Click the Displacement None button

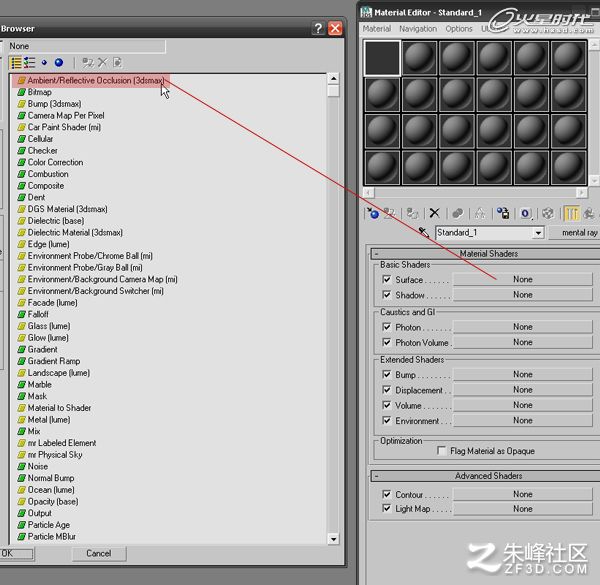523,389
